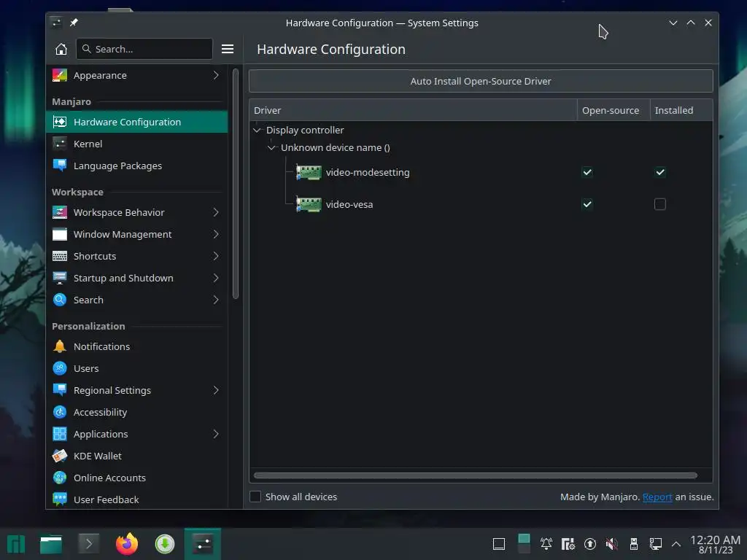
Task: Collapse the Display controller tree node
Action: click(x=258, y=130)
